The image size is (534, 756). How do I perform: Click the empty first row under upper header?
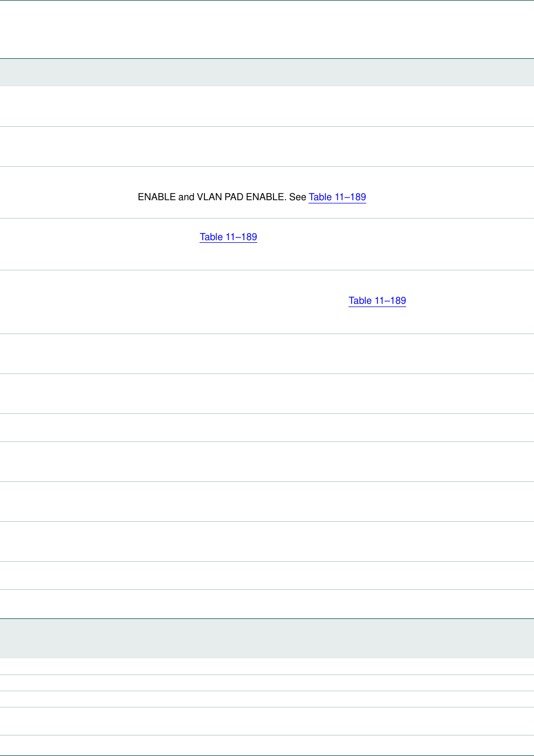tap(267, 106)
